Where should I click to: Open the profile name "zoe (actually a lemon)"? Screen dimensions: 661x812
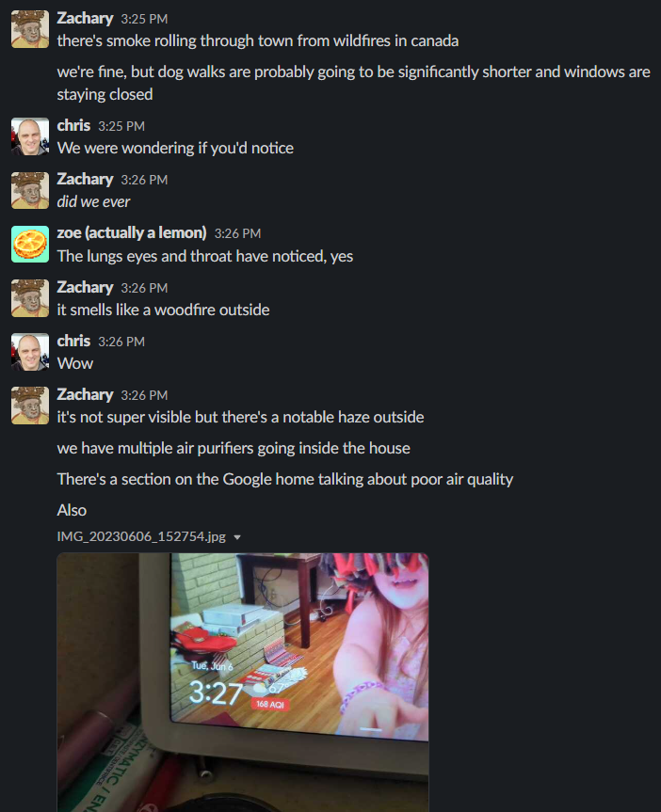132,233
